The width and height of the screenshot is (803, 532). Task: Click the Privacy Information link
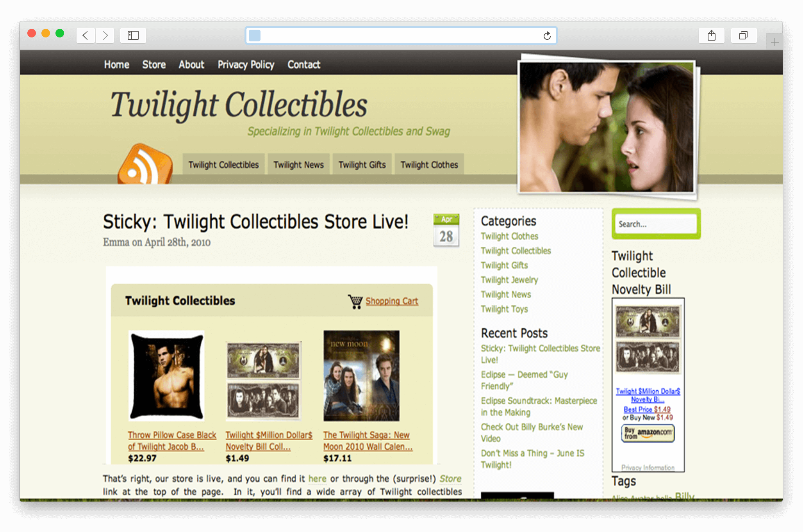point(648,468)
